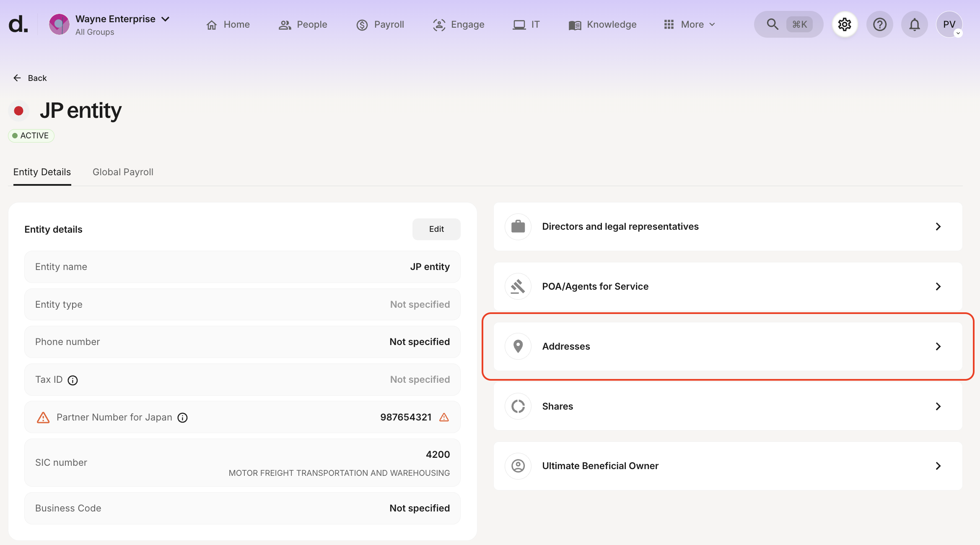
Task: Open the Shares section
Action: pyautogui.click(x=728, y=406)
